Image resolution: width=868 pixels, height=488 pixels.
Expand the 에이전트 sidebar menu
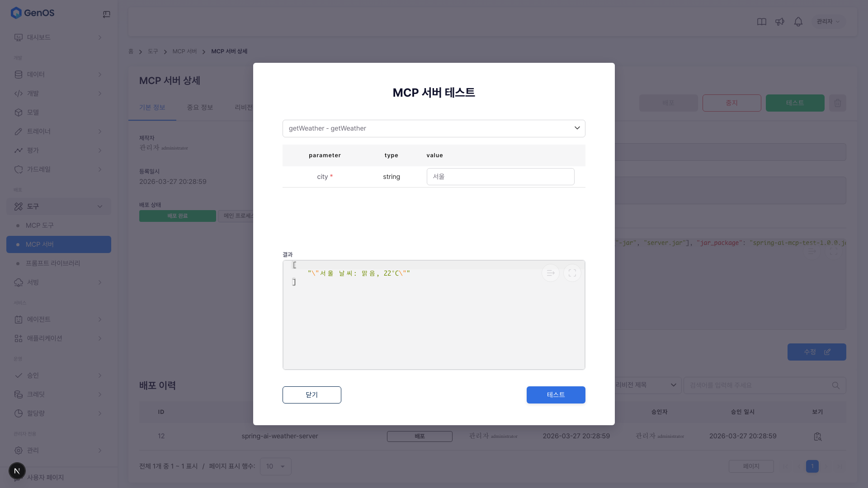(x=58, y=319)
